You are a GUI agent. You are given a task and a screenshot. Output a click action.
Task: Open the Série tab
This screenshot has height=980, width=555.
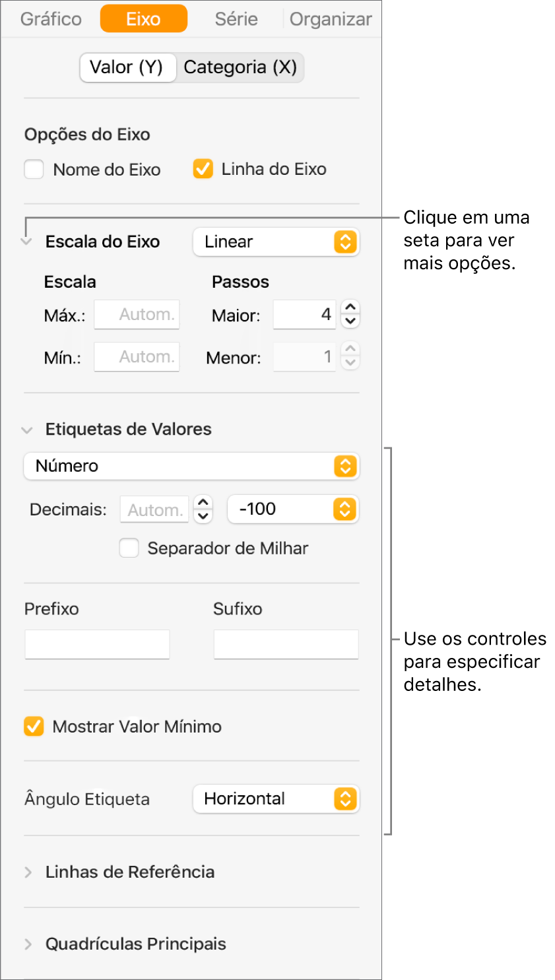point(236,18)
